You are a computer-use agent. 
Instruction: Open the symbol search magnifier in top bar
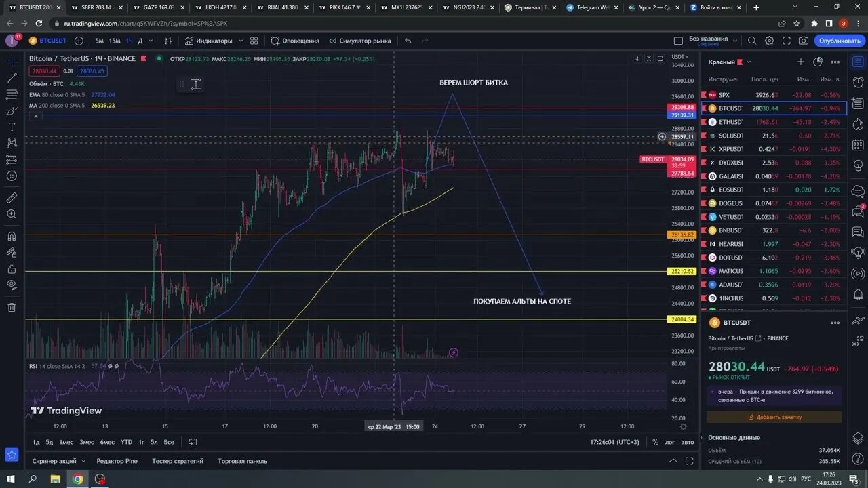point(751,41)
